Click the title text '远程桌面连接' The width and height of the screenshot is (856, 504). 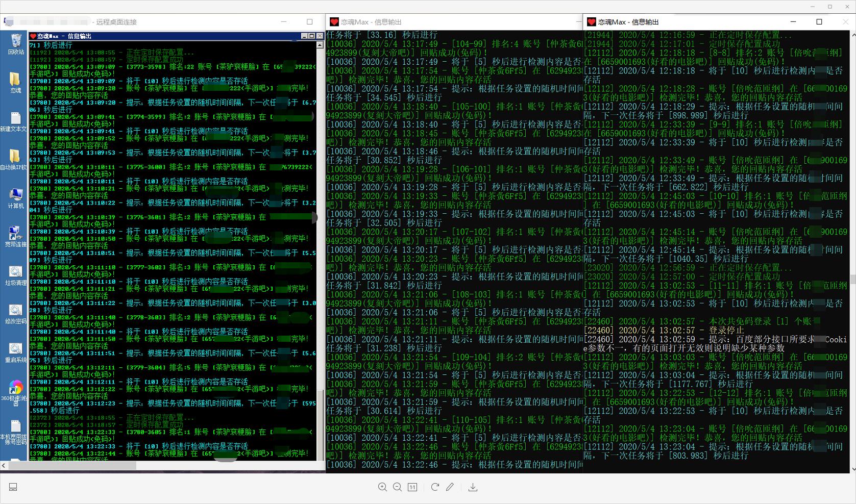pos(116,22)
